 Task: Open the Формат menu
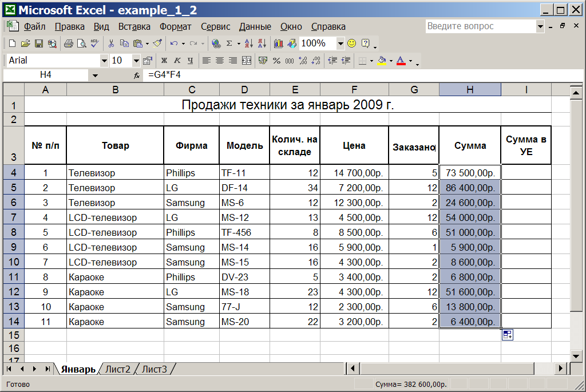pos(175,27)
